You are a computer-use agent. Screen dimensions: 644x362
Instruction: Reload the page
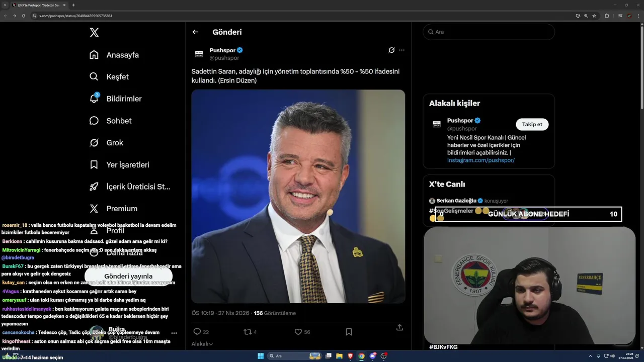[x=23, y=16]
